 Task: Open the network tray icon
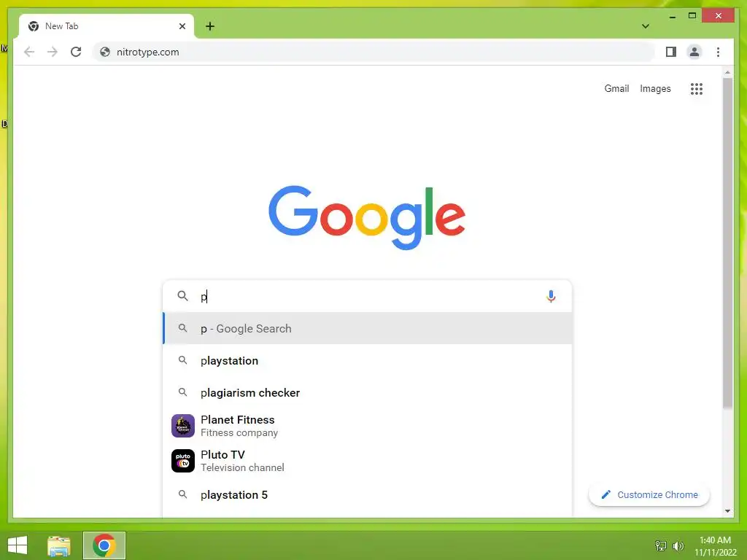click(x=661, y=545)
